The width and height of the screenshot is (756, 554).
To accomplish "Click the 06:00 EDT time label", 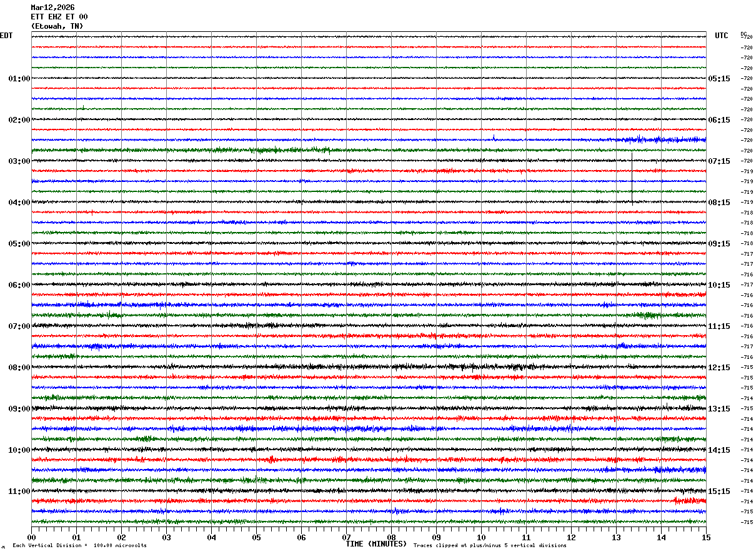I will [x=19, y=285].
